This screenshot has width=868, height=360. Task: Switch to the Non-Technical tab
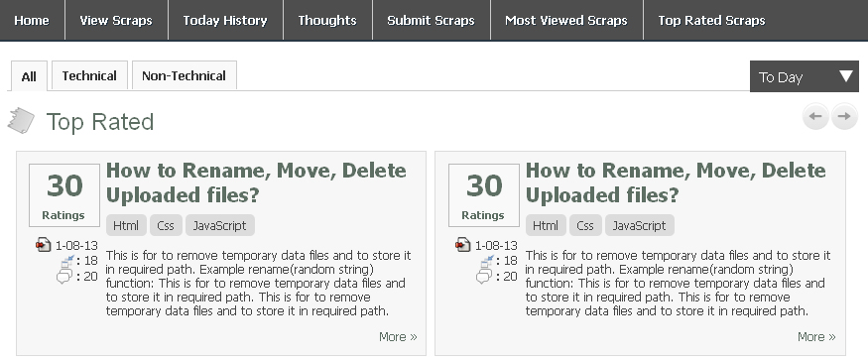[x=185, y=75]
